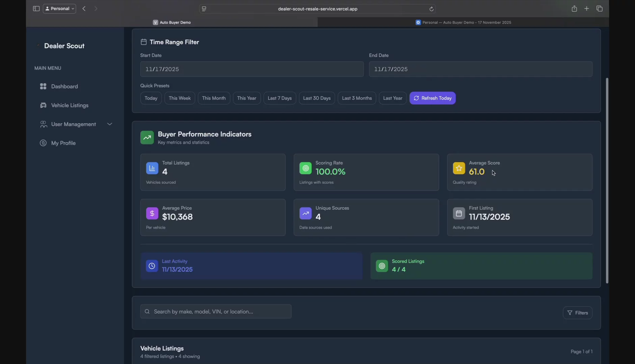Click the car icon next to Vehicle Listings
Viewport: 635px width, 364px height.
pyautogui.click(x=44, y=105)
